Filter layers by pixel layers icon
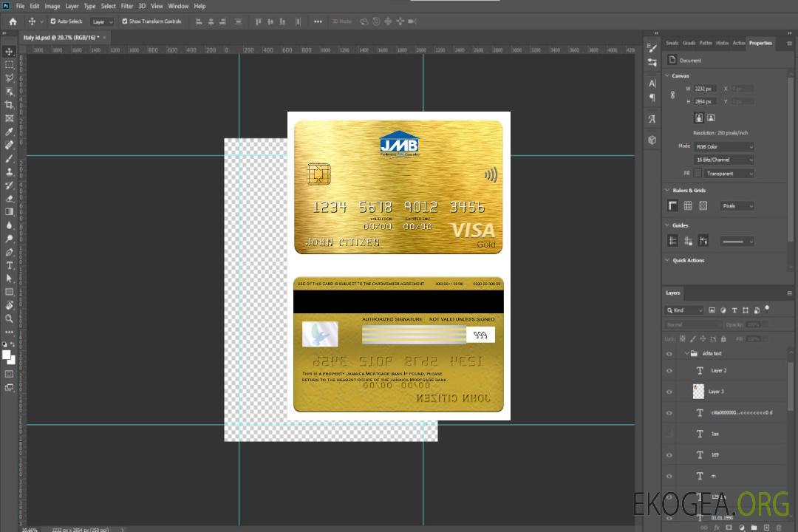The height and width of the screenshot is (532, 798). point(712,310)
